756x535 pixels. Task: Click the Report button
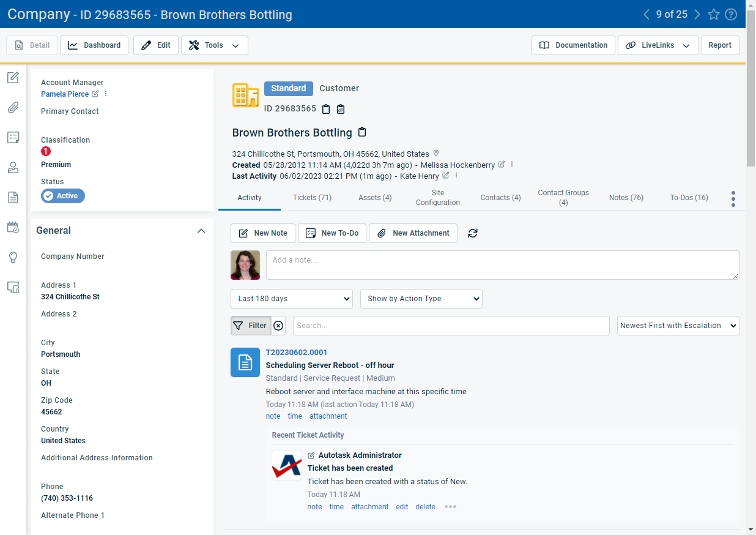coord(720,45)
